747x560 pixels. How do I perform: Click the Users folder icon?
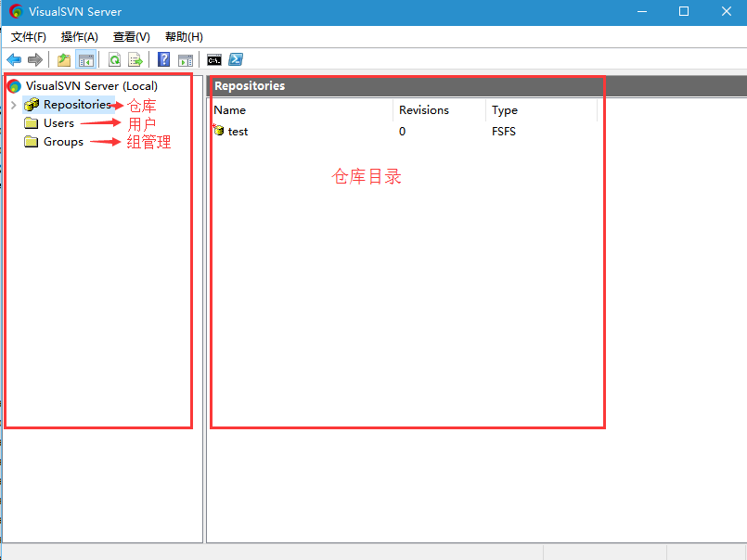[x=31, y=123]
